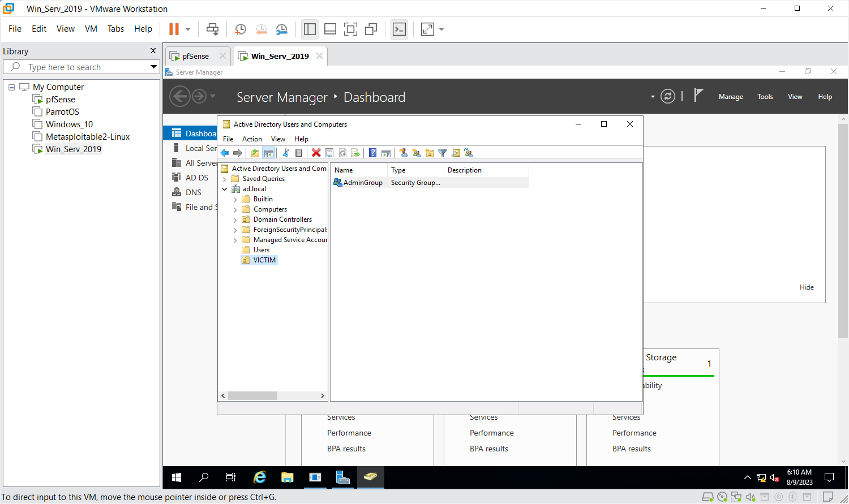849x504 pixels.
Task: Click the Revert to snapshot icon
Action: 261,29
